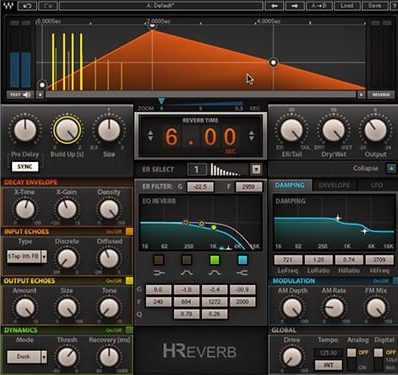Open Dynamics Mode dropdown showing Duck
The width and height of the screenshot is (398, 375).
pyautogui.click(x=27, y=357)
